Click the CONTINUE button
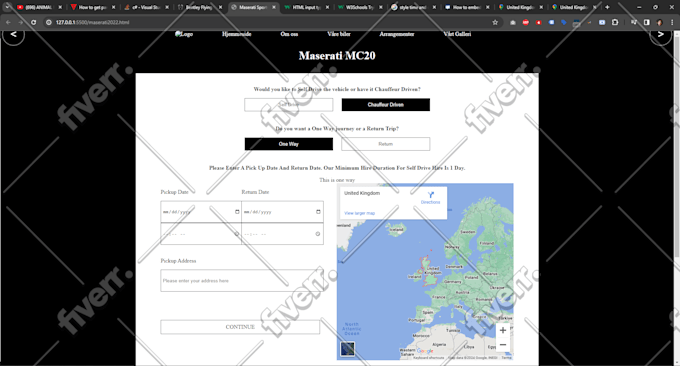This screenshot has width=680, height=366. pos(240,327)
